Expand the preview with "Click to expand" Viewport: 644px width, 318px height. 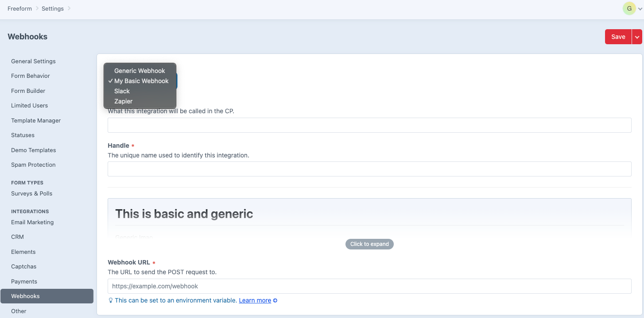point(369,244)
